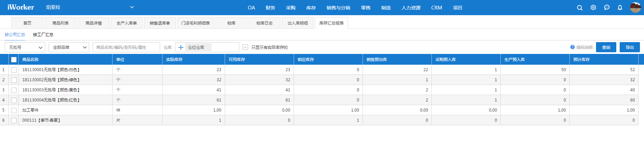Image resolution: width=644 pixels, height=154 pixels.
Task: Check the row for 181130001无批号 白色
Action: click(14, 70)
